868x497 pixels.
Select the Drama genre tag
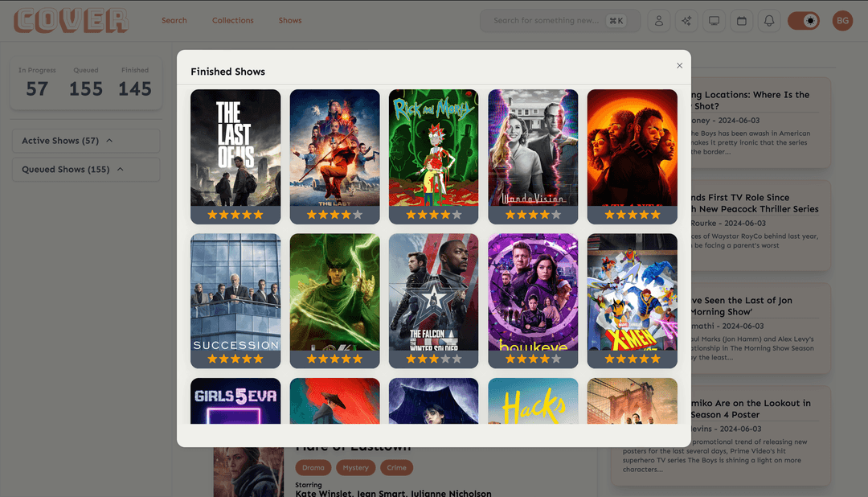point(313,467)
